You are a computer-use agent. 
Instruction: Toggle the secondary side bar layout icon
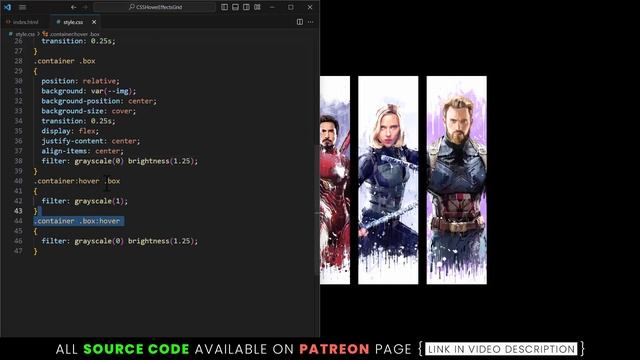247,7
